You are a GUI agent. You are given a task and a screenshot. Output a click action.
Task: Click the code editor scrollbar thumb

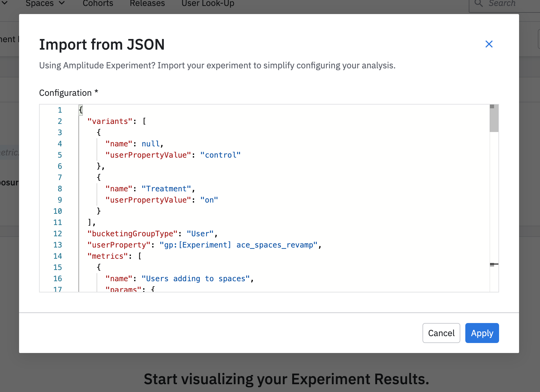coord(494,119)
